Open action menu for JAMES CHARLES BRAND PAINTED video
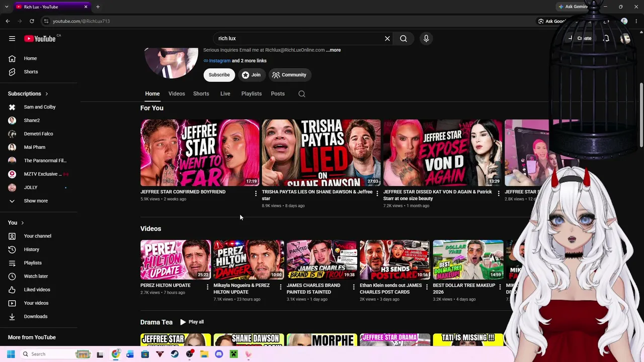 pyautogui.click(x=354, y=287)
